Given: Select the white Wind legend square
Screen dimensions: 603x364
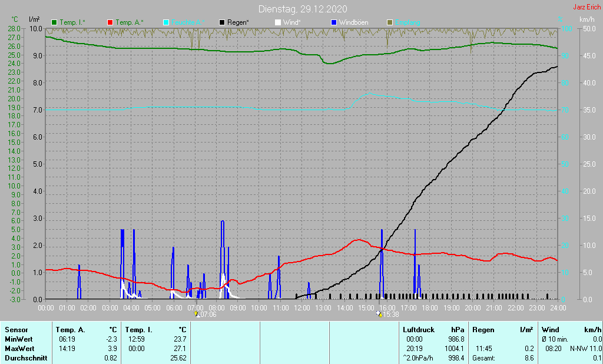Looking at the screenshot, I should (x=278, y=23).
